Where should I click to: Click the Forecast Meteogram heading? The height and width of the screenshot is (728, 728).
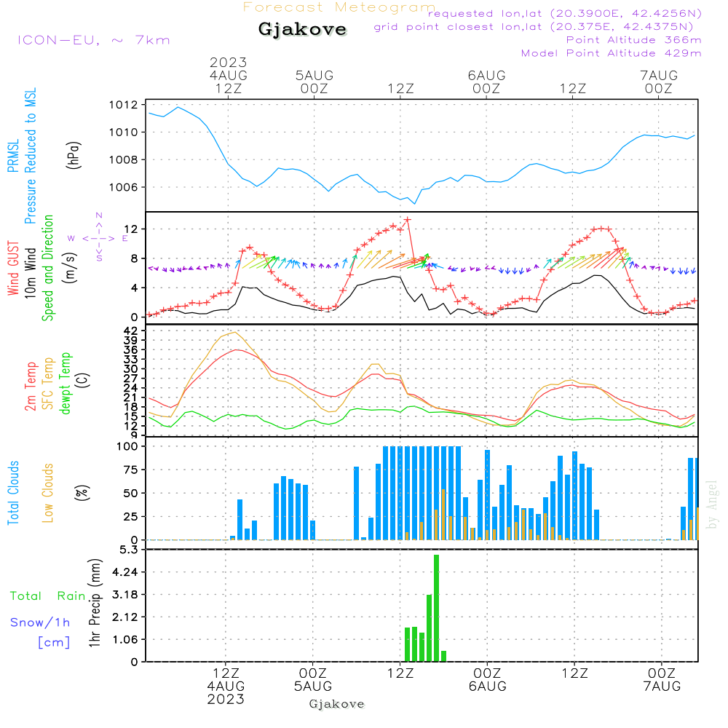(x=339, y=7)
